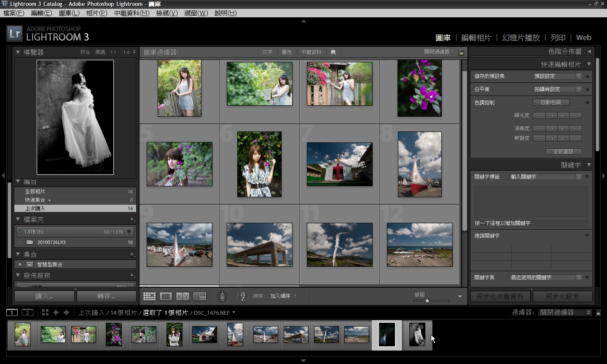Add a new collection with plus icon
The image size is (607, 364).
[x=132, y=254]
